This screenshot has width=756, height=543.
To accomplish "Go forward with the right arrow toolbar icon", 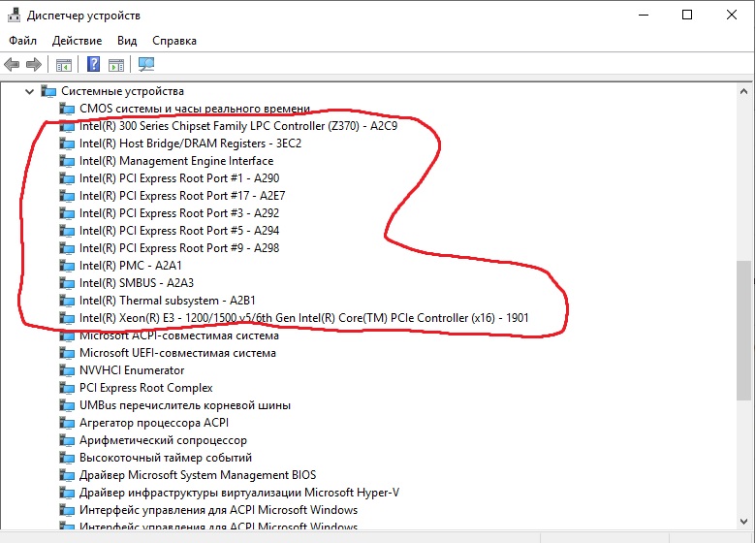I will (34, 64).
